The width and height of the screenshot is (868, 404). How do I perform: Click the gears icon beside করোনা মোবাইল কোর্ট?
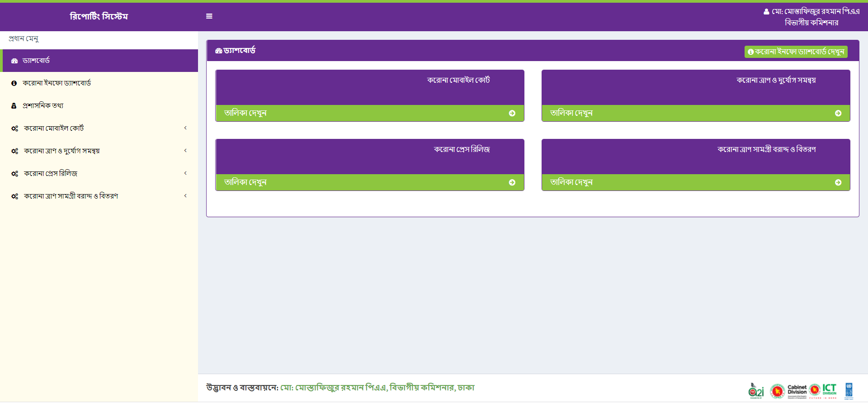tap(14, 128)
